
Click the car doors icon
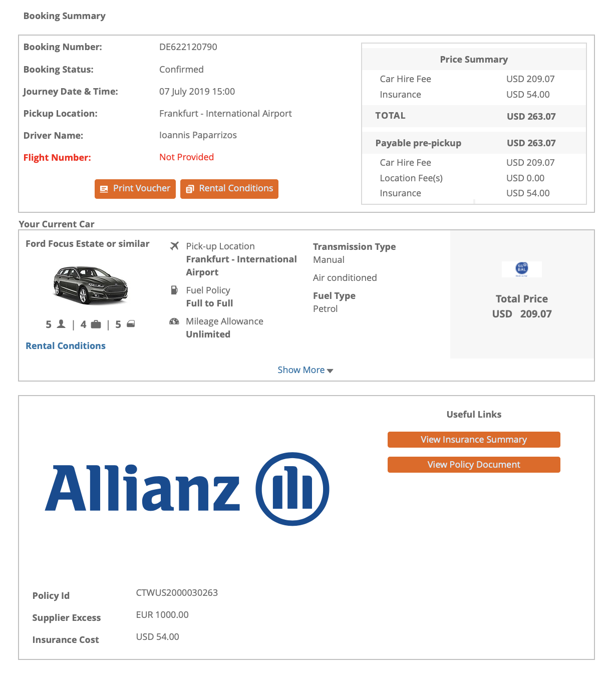131,324
